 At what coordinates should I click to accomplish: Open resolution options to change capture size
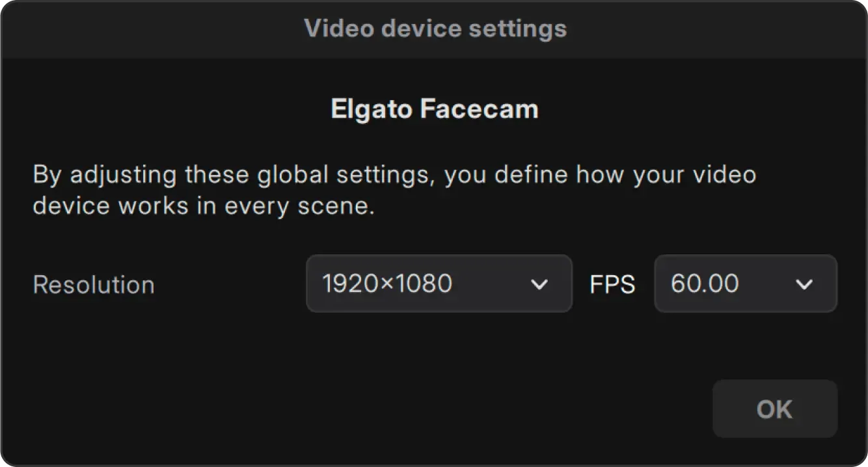pos(439,284)
